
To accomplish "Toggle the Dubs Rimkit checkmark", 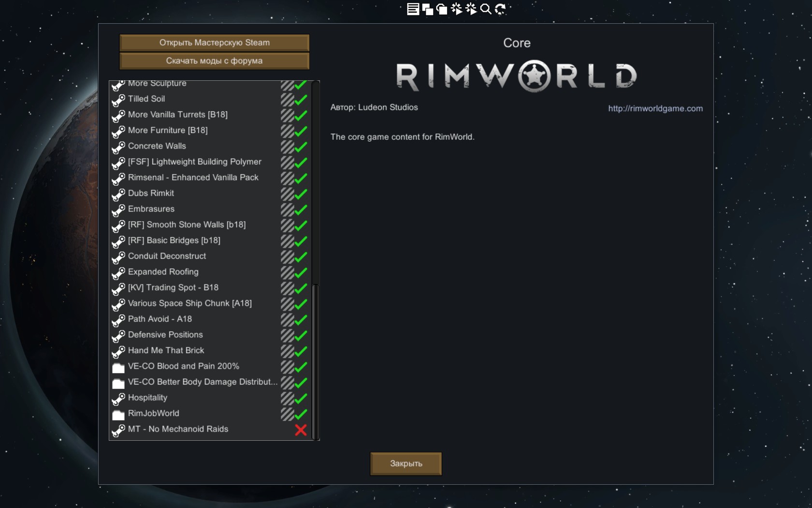I will pyautogui.click(x=301, y=194).
